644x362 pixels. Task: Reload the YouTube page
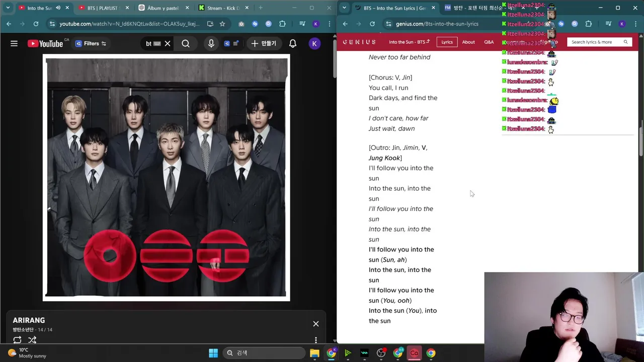pos(36,24)
